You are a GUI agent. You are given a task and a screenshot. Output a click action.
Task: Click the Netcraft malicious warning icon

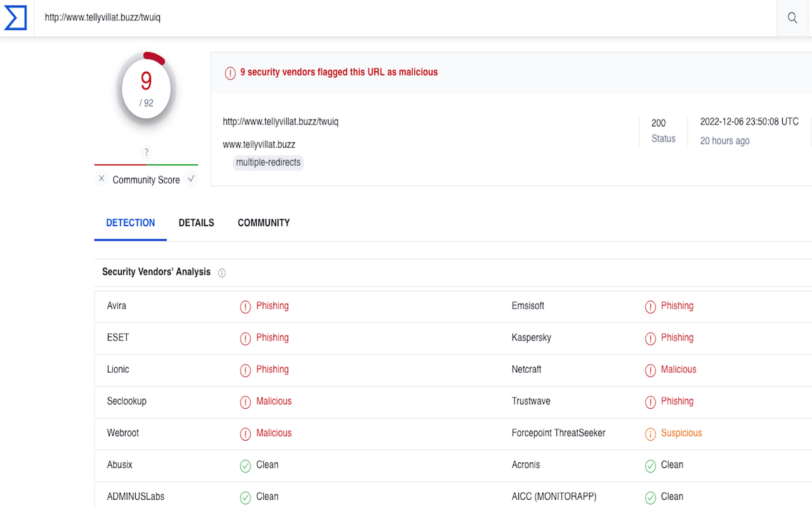650,370
